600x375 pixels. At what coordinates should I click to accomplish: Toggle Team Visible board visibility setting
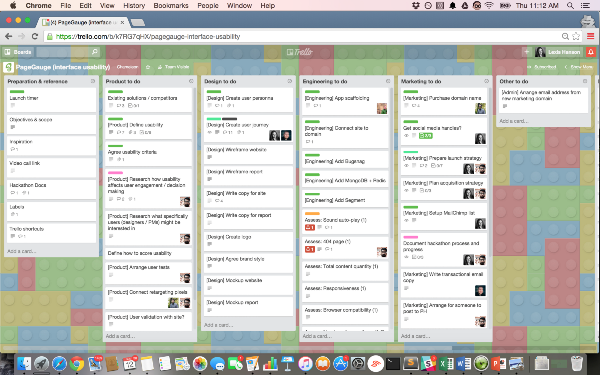coord(174,67)
